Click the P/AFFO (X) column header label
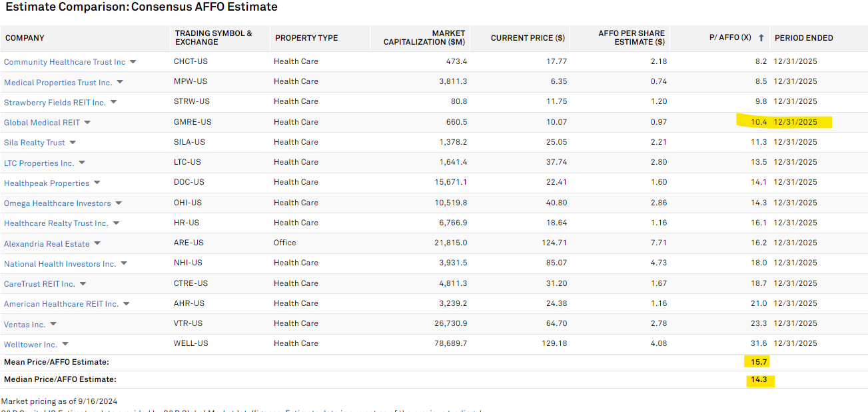This screenshot has width=868, height=412. tap(730, 38)
